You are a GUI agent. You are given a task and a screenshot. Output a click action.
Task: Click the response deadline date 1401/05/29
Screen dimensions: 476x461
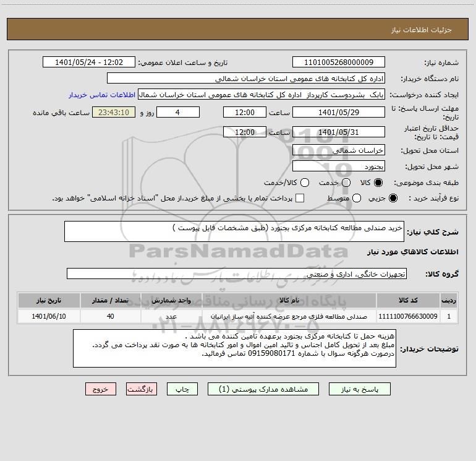tap(339, 112)
